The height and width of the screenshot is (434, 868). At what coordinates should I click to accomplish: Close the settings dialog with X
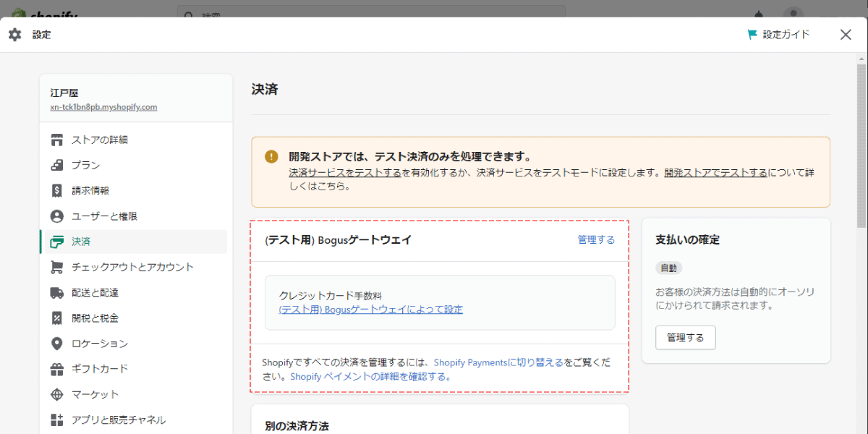[x=846, y=35]
